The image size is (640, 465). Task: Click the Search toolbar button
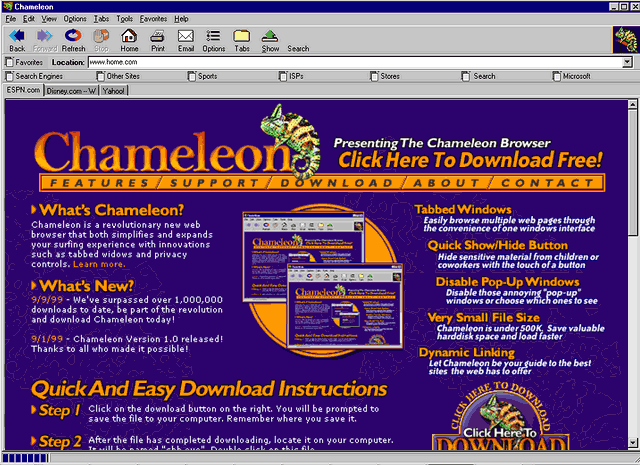[x=298, y=48]
